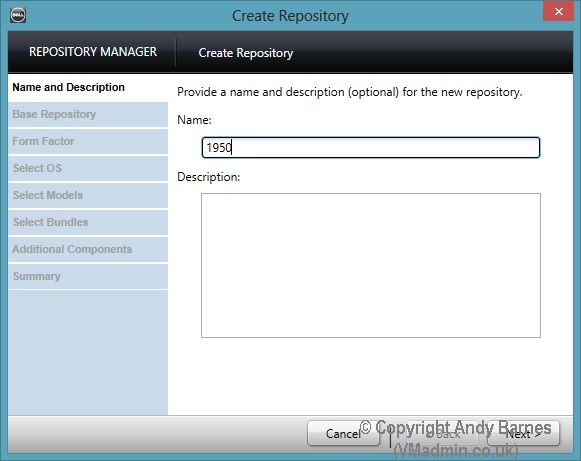
Task: Switch to the Select OS step
Action: point(88,169)
